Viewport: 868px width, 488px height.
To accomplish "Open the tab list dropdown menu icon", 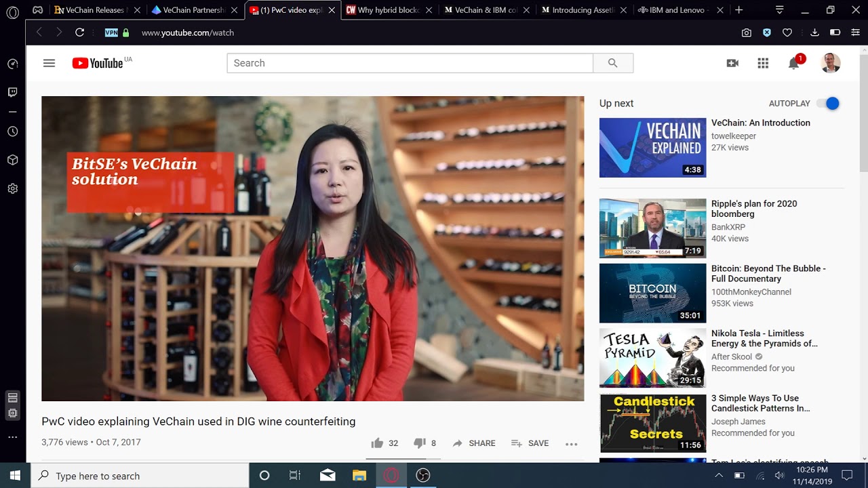I will pyautogui.click(x=779, y=10).
